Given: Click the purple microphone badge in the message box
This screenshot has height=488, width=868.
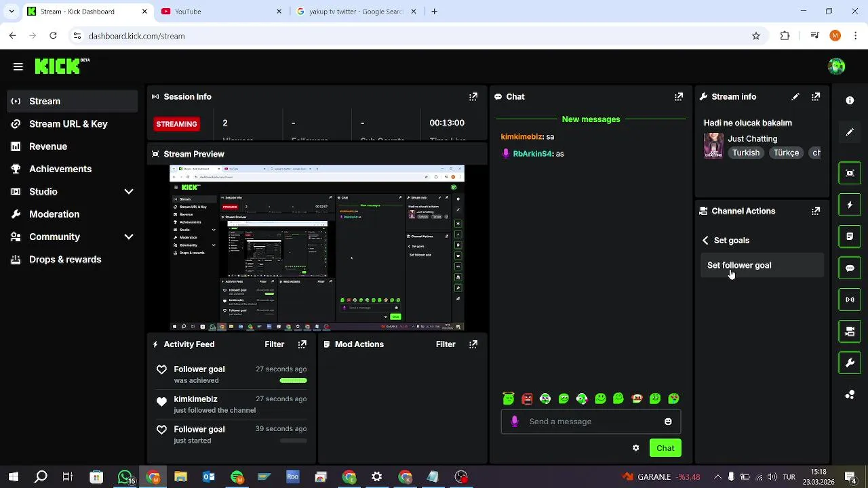Looking at the screenshot, I should tap(515, 422).
